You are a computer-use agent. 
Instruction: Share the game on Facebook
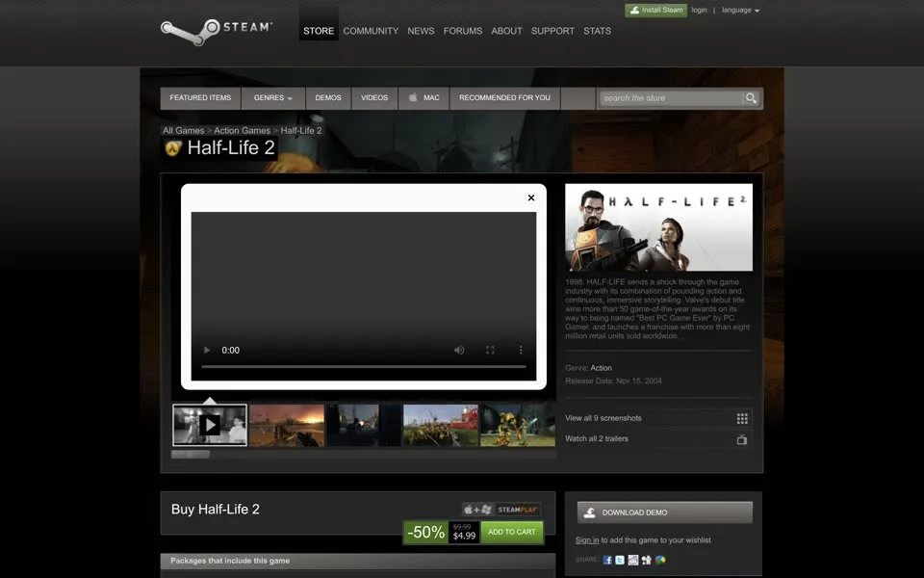pos(607,560)
